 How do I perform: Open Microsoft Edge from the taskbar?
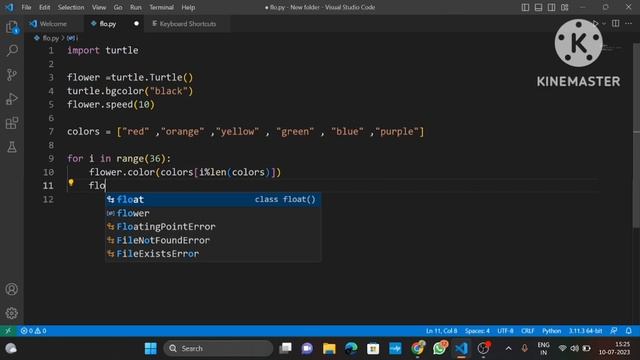pos(351,349)
